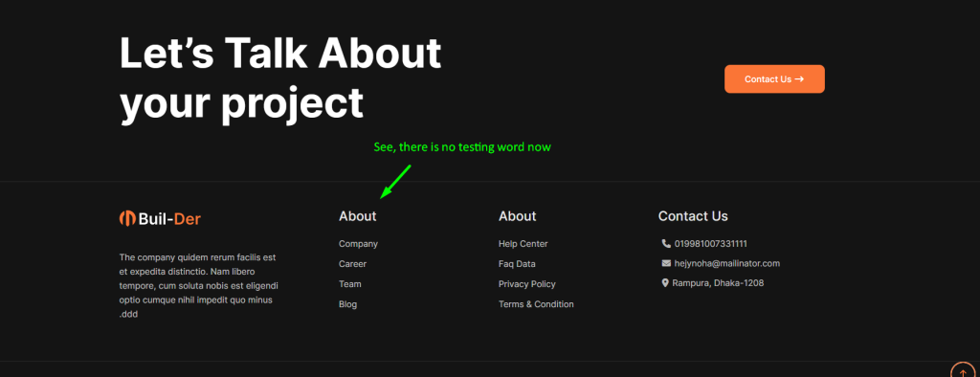Screen dimensions: 980x377
Task: Click the location pin icon
Action: tap(665, 283)
